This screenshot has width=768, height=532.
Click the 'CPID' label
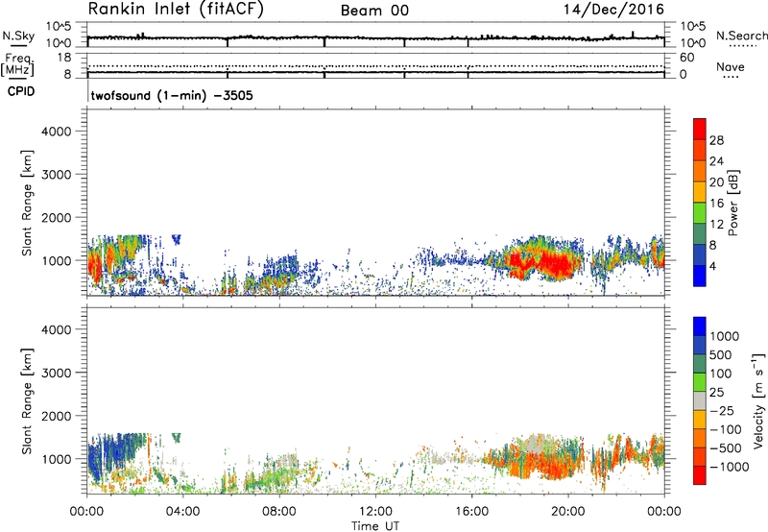coord(21,91)
